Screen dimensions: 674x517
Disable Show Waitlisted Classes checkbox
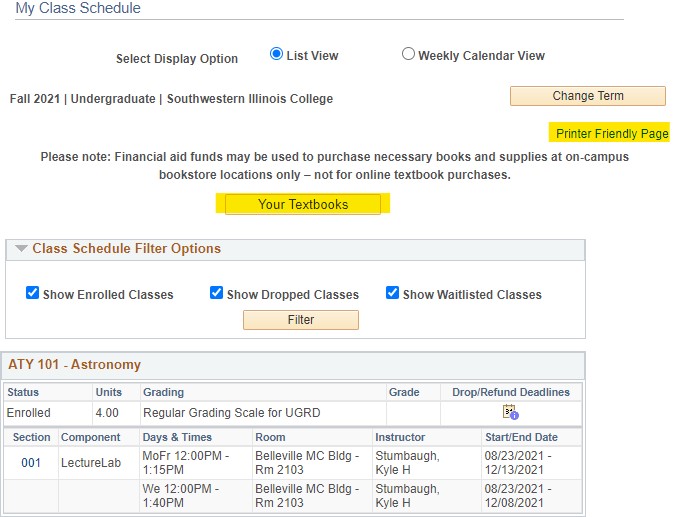click(x=393, y=293)
